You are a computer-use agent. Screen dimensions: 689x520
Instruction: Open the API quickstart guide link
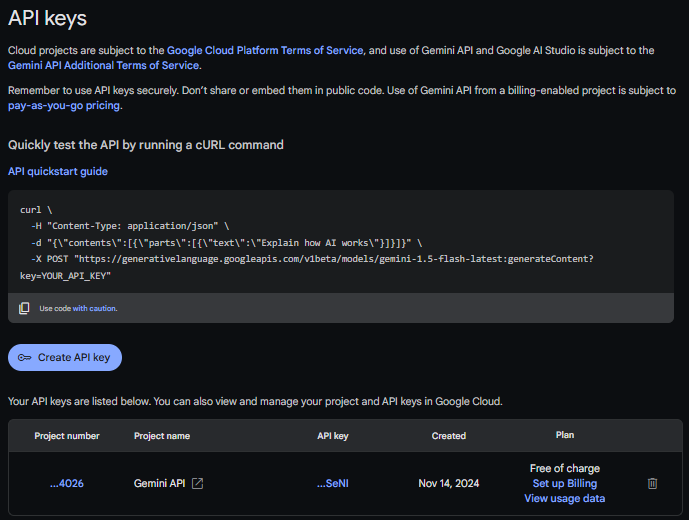tap(58, 171)
